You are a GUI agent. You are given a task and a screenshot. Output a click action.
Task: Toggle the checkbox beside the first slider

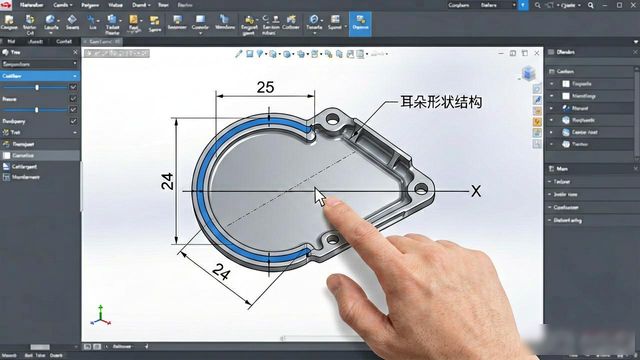coord(73,87)
